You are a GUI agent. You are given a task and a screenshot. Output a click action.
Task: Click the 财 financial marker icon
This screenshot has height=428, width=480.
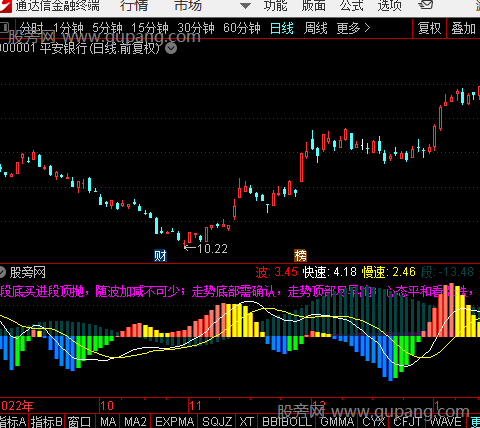tap(160, 256)
